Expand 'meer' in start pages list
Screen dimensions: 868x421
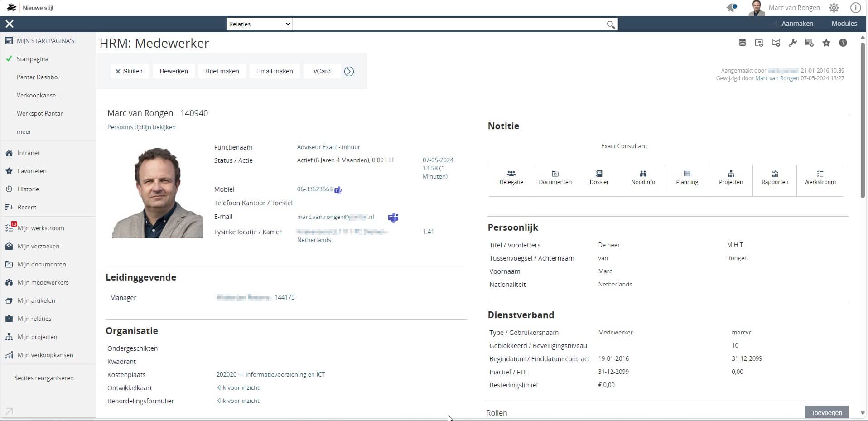click(x=24, y=132)
